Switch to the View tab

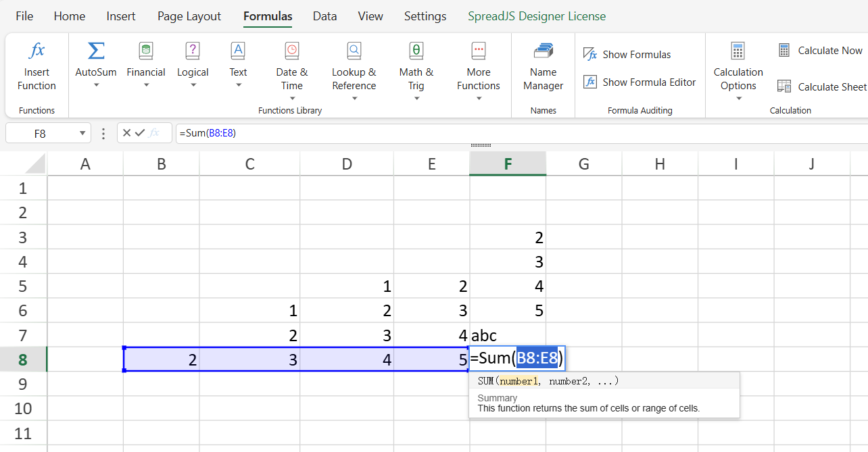(370, 16)
